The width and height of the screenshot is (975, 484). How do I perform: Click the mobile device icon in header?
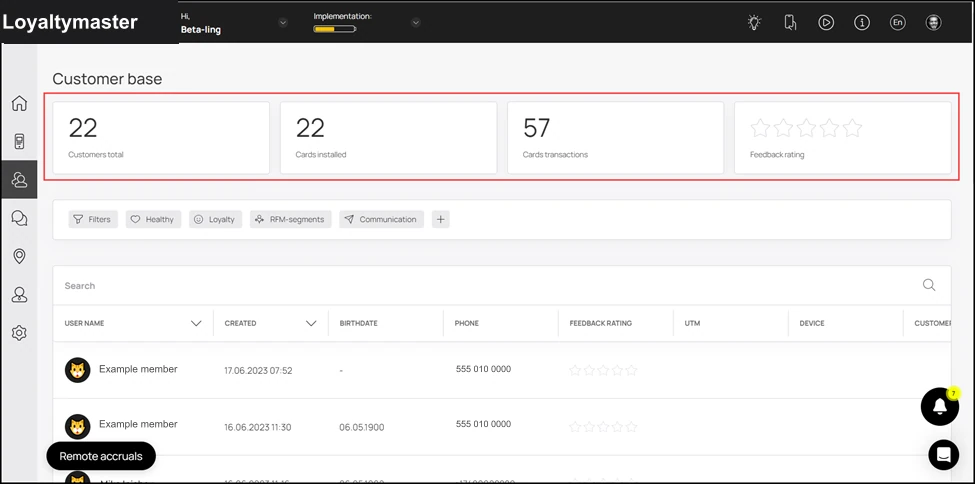790,22
